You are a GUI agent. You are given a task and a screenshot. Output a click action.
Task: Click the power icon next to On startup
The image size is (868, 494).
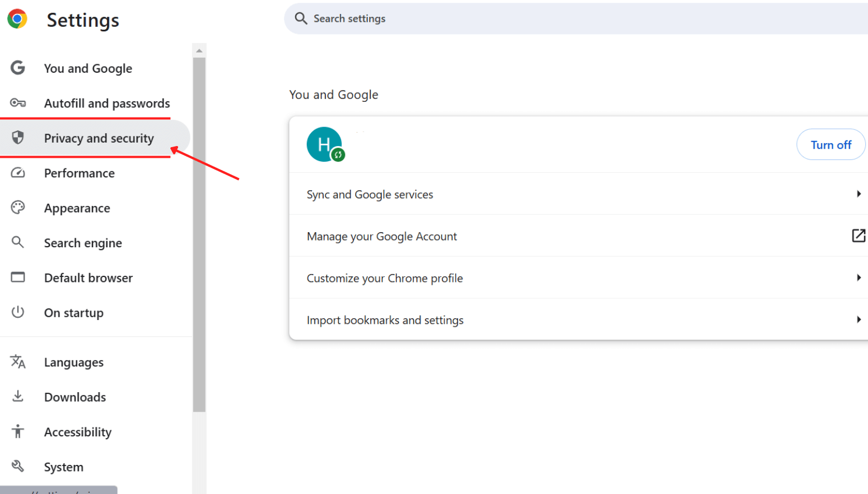[17, 312]
